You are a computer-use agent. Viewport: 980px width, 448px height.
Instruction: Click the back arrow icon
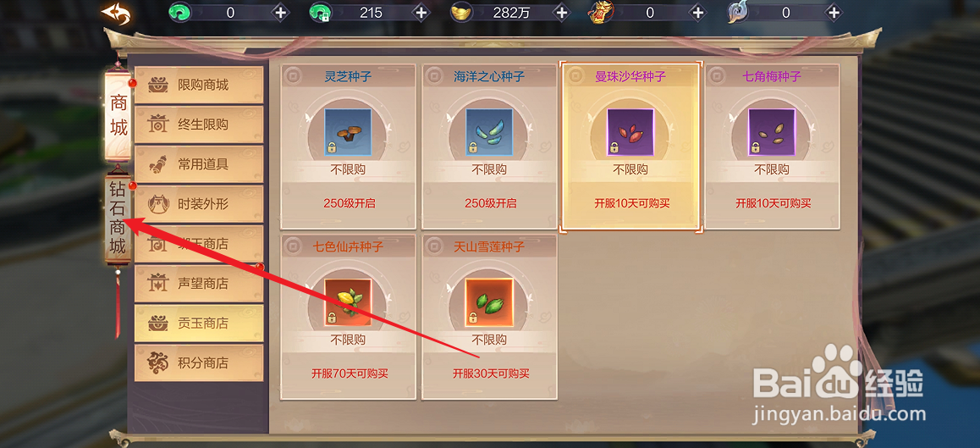coord(116,14)
